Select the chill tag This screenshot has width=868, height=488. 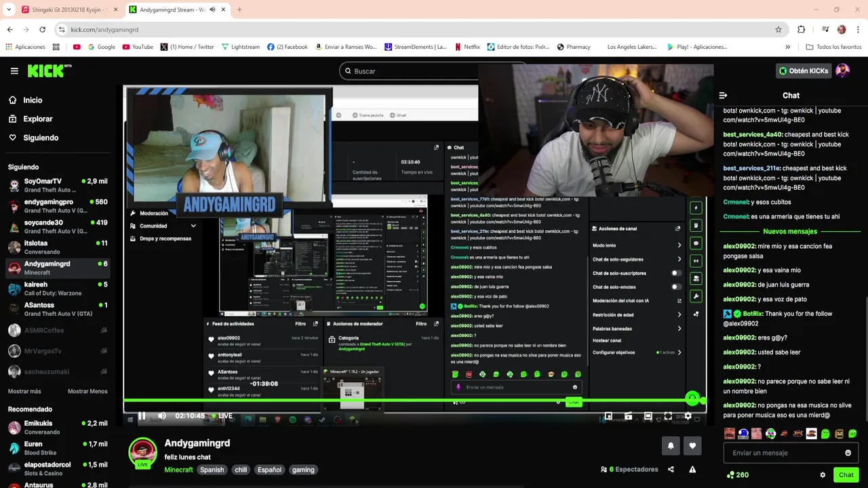pyautogui.click(x=241, y=470)
